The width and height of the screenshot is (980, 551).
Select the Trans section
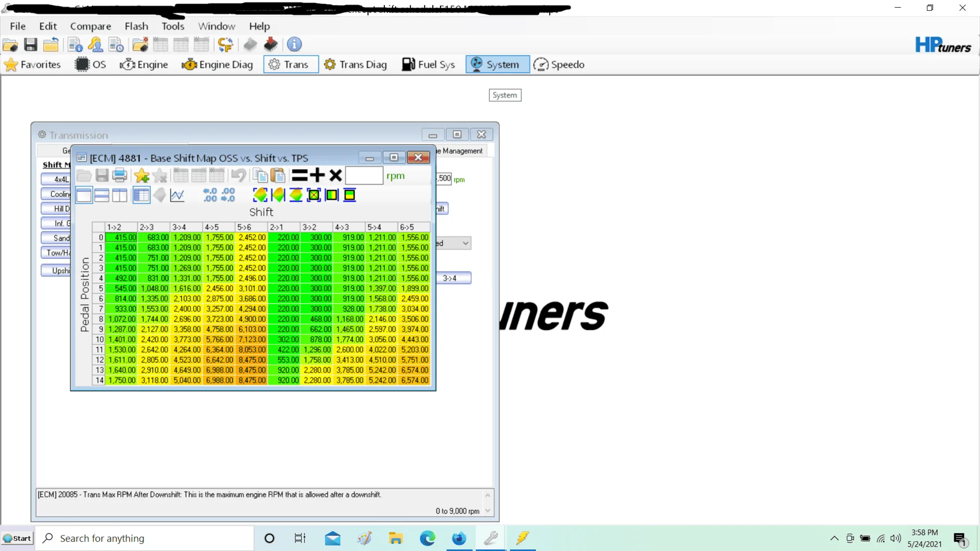pyautogui.click(x=291, y=64)
